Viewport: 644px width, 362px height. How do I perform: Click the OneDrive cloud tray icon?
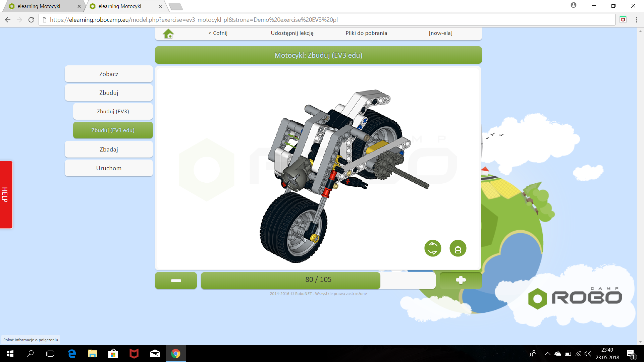[558, 354]
